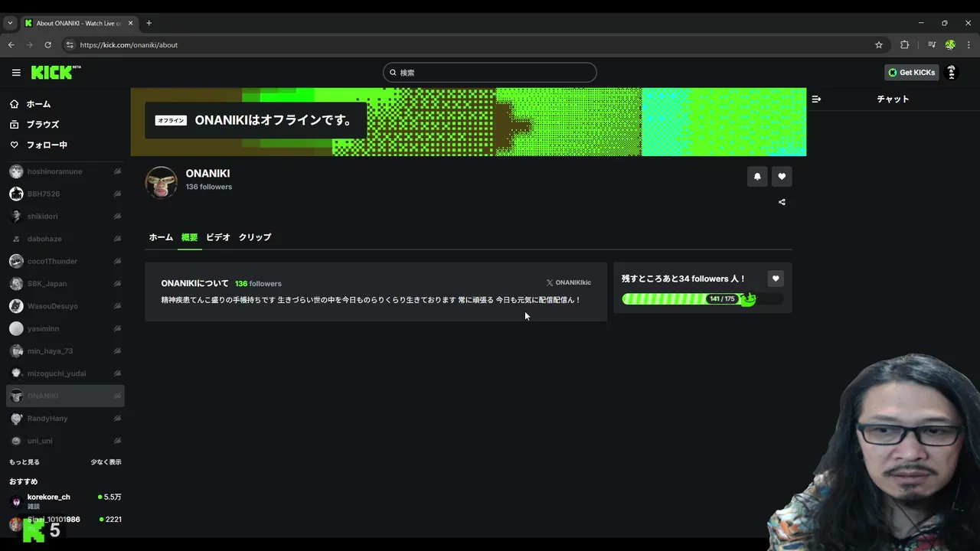This screenshot has height=551, width=980.
Task: View site information icon in address bar
Action: [x=70, y=45]
